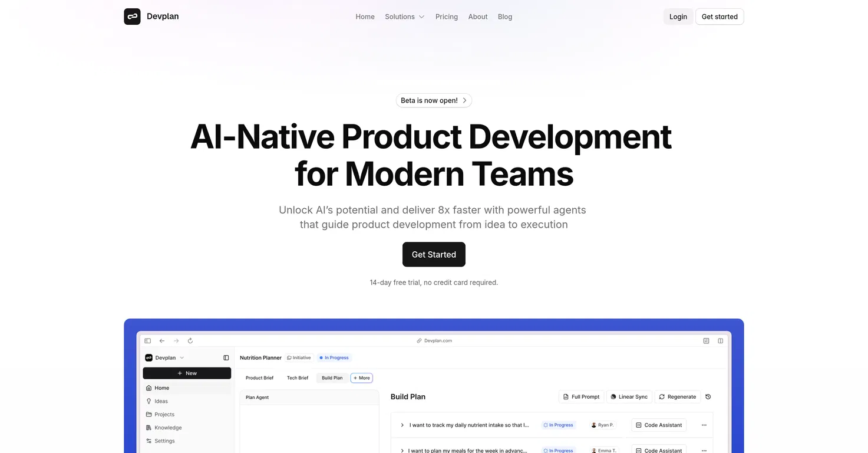Image resolution: width=868 pixels, height=453 pixels.
Task: Click the Ideas lightbulb sidebar item
Action: tap(161, 401)
